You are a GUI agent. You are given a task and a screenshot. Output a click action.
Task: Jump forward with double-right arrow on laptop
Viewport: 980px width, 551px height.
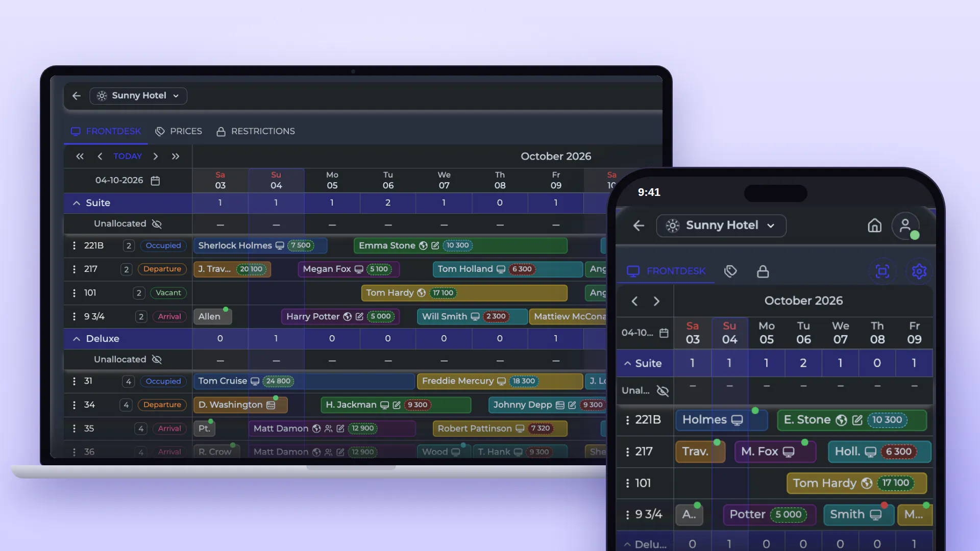176,157
